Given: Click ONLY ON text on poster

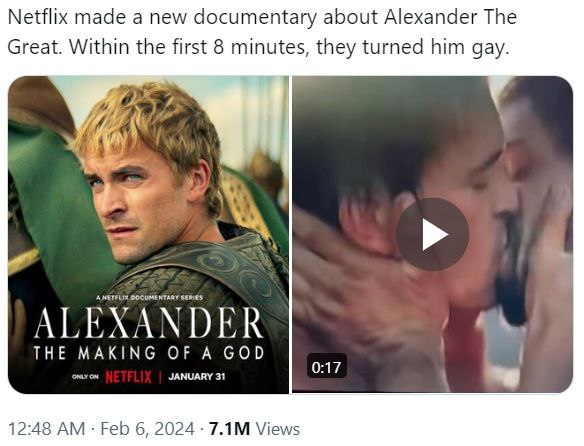Looking at the screenshot, I should click(85, 377).
